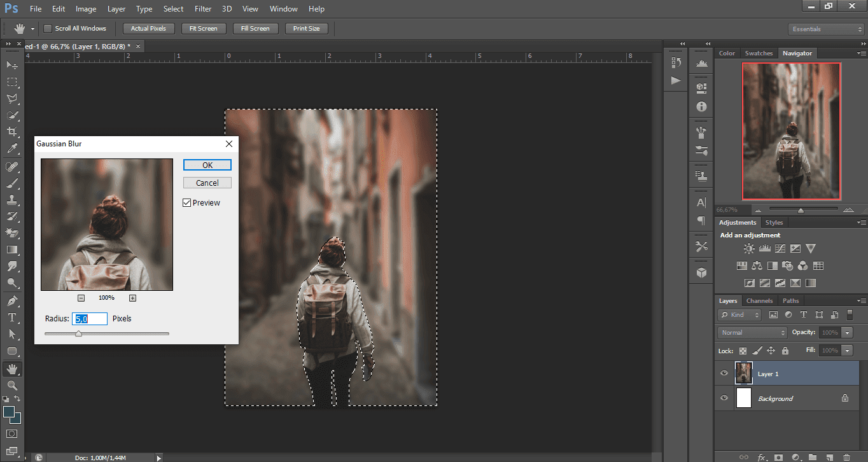Switch to the Channels tab
The image size is (868, 462).
coord(759,301)
